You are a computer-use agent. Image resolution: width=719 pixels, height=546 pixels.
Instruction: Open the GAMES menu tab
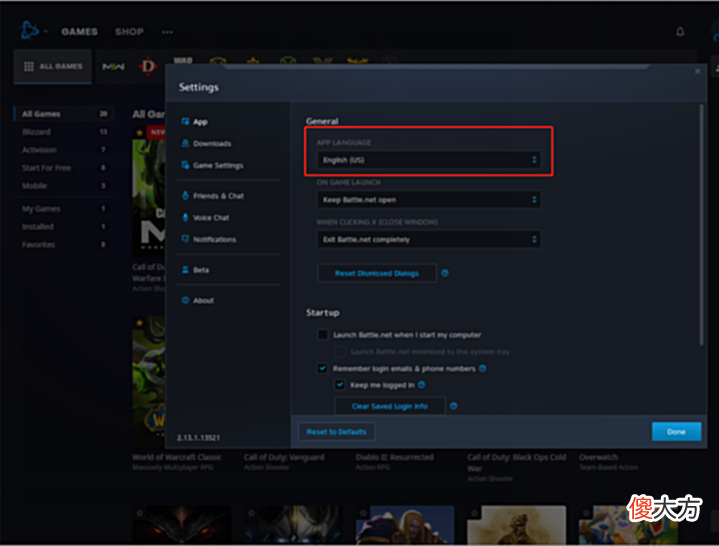(79, 32)
